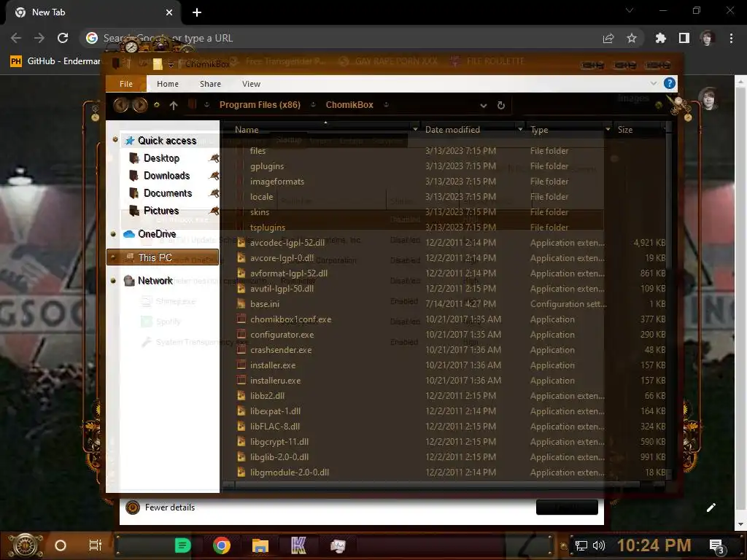Open Date modified column filter dropdown

[x=519, y=130]
